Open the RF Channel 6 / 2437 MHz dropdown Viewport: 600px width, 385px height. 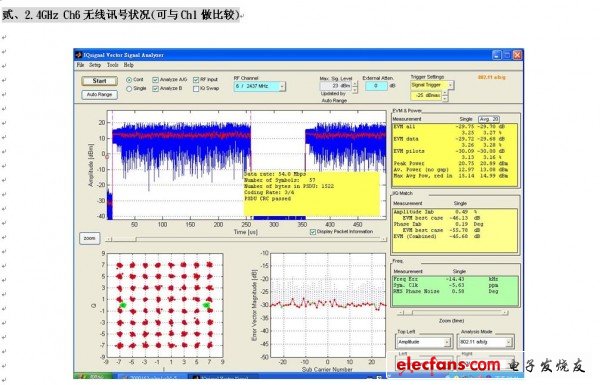click(x=259, y=86)
